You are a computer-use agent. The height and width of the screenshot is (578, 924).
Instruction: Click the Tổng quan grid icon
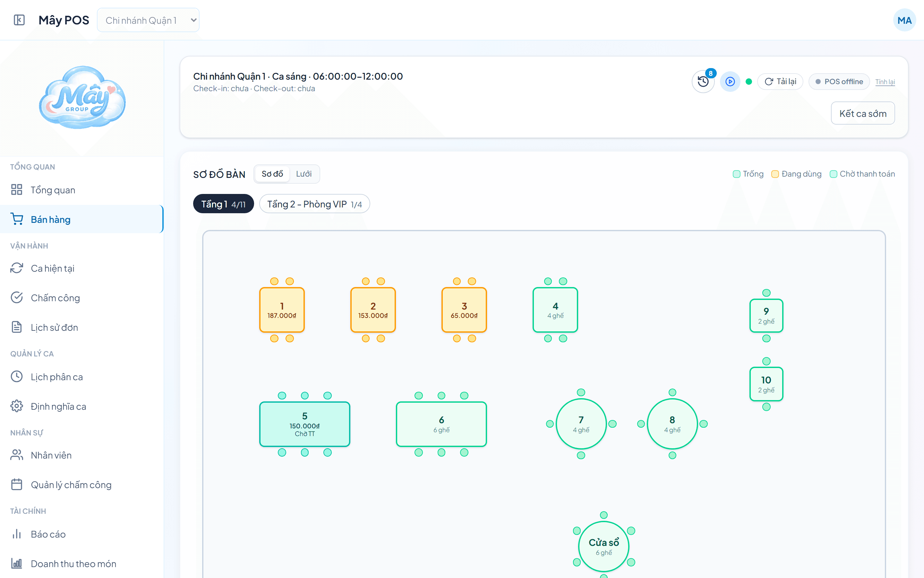coord(16,189)
